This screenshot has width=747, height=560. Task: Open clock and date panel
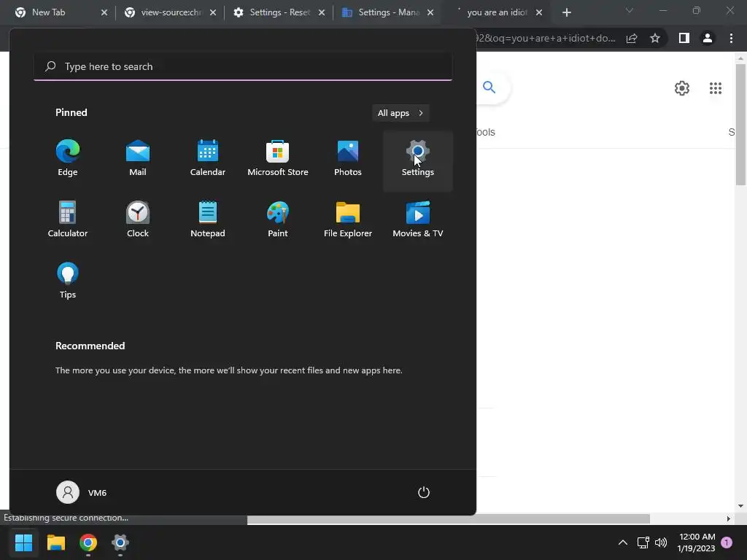(697, 542)
